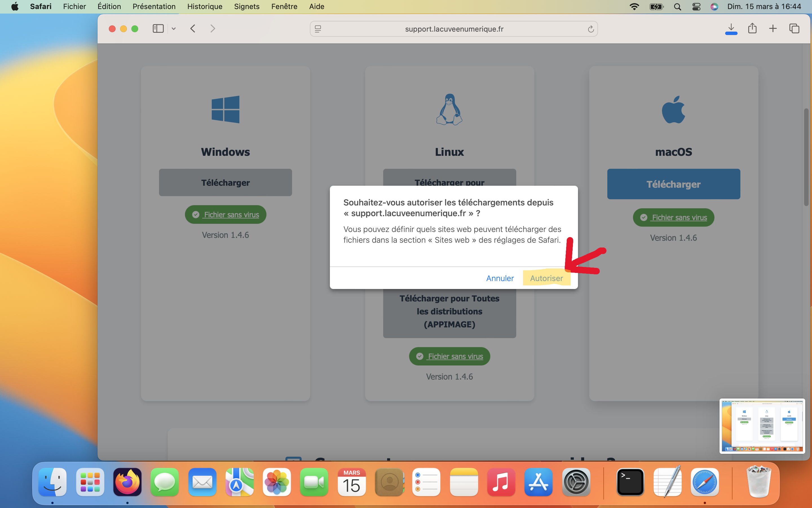Open the Édition menu
The image size is (812, 508).
click(109, 6)
